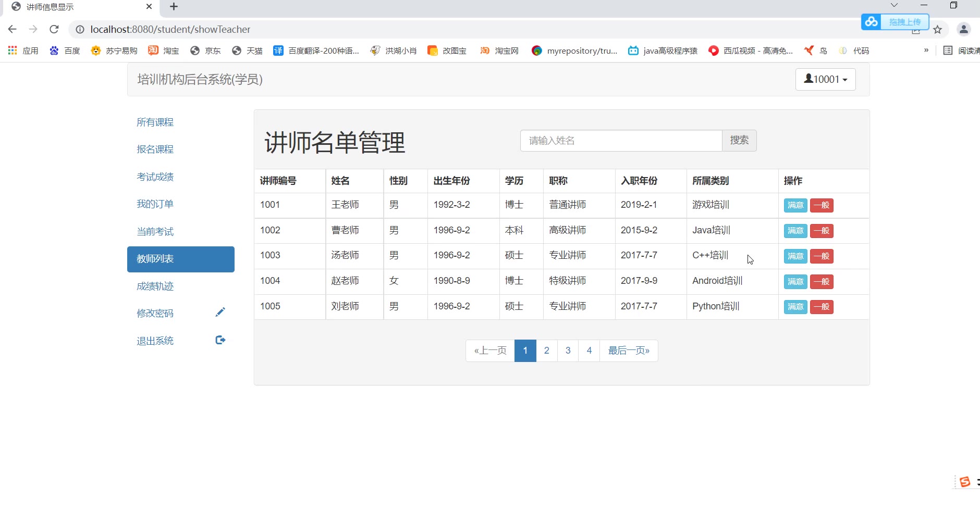Screen dimensions: 980x525
Task: Jump to 最后一页 in pagination
Action: (x=628, y=351)
